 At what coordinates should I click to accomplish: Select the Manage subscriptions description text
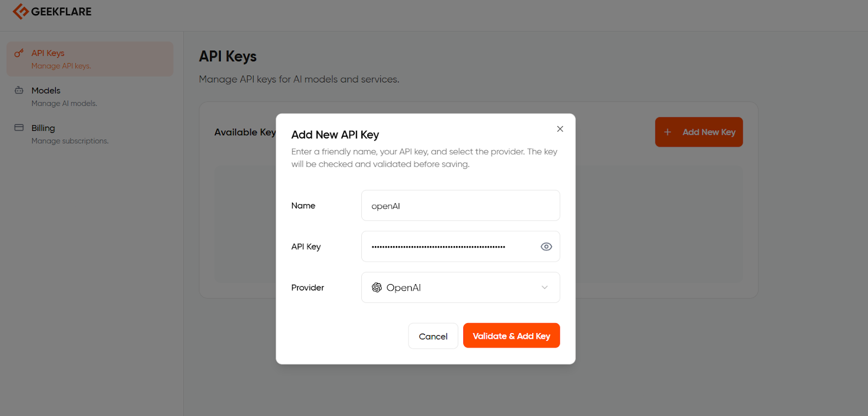click(70, 141)
